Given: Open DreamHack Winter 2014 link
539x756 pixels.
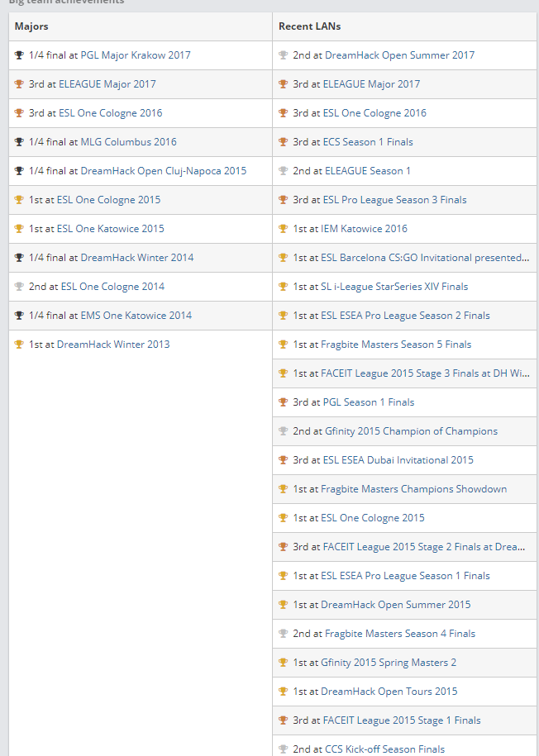Looking at the screenshot, I should [137, 258].
